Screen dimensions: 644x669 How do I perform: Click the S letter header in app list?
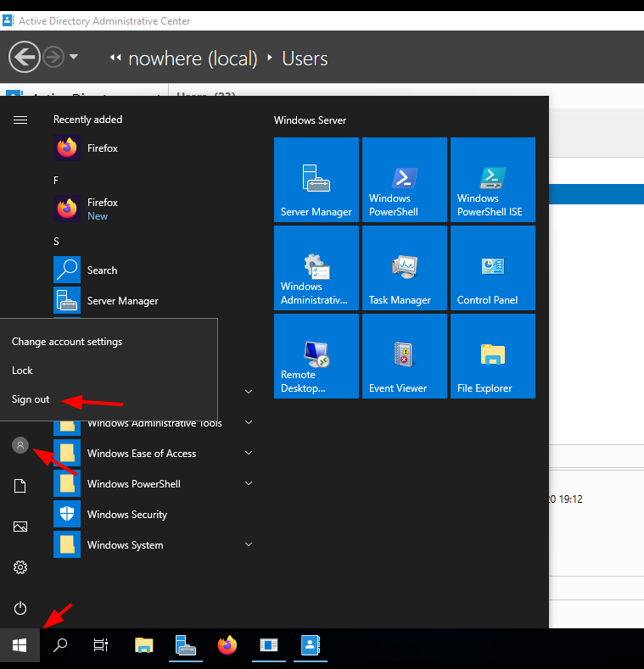(56, 242)
